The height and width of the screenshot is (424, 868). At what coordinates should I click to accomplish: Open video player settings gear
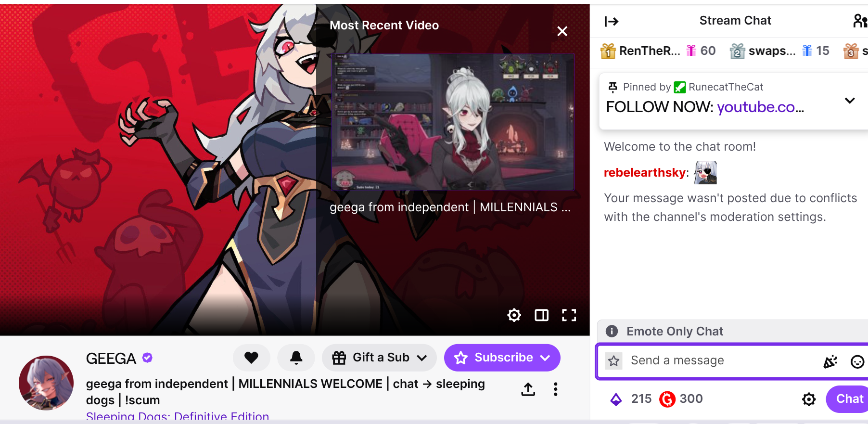click(x=514, y=315)
